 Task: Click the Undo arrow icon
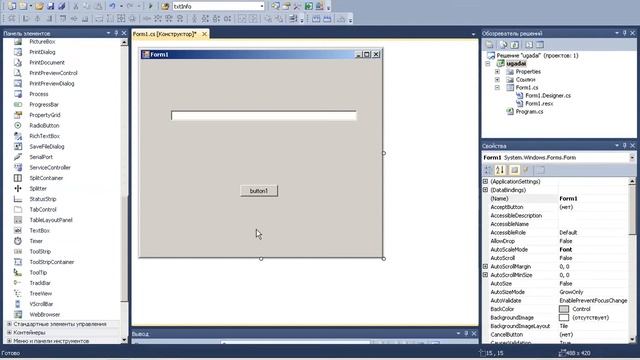click(112, 6)
